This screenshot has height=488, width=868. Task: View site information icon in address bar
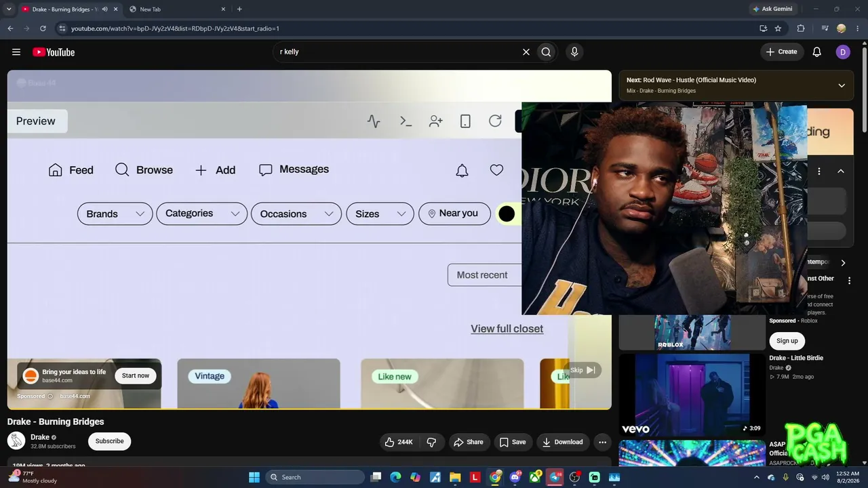pos(62,28)
